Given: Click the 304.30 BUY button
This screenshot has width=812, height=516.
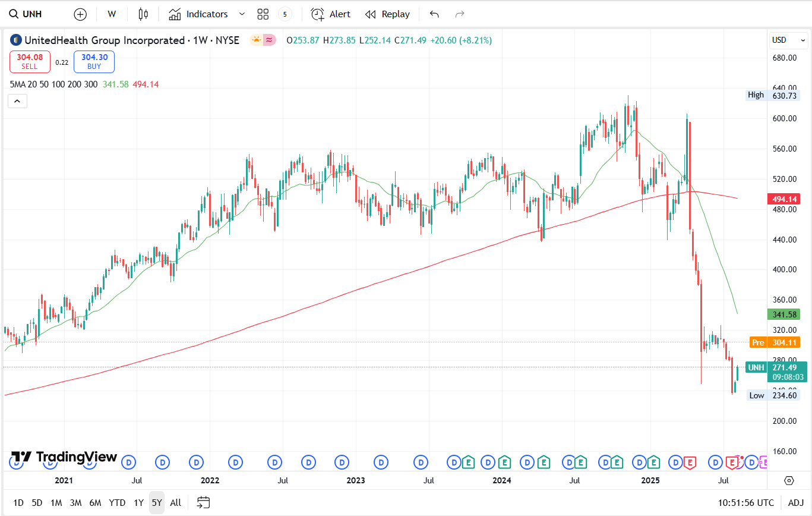Looking at the screenshot, I should [x=94, y=62].
